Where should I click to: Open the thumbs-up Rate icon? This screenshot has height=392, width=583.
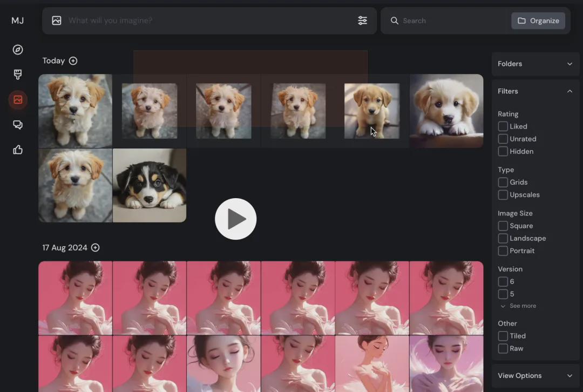point(17,150)
